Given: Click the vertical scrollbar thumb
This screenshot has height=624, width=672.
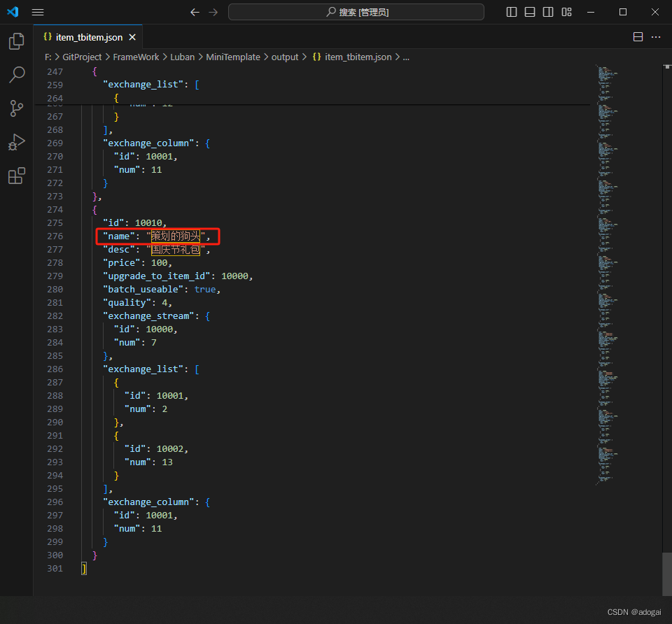Looking at the screenshot, I should pos(666,573).
